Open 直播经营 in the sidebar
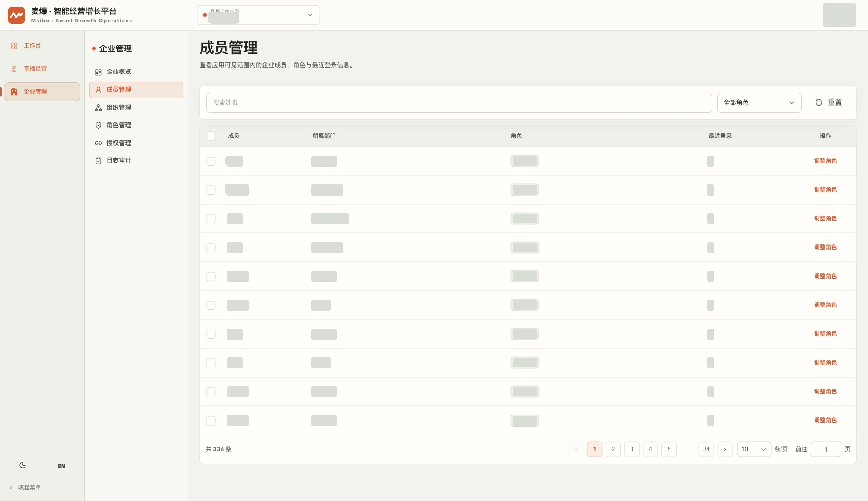868x501 pixels. pyautogui.click(x=42, y=69)
